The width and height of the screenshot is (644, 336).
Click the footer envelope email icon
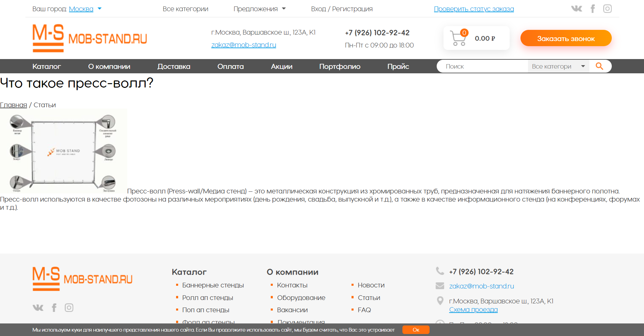440,286
